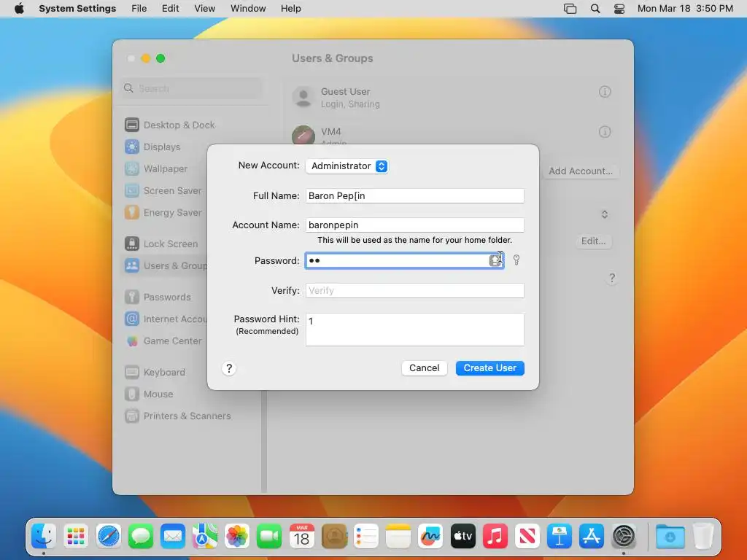Click the Create User button
Image resolution: width=747 pixels, height=560 pixels.
coord(489,368)
